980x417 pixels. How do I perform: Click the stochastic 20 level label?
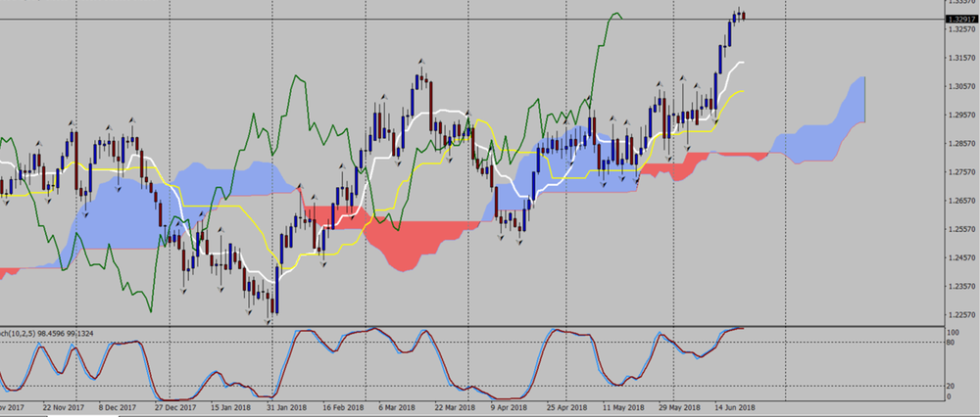point(953,387)
